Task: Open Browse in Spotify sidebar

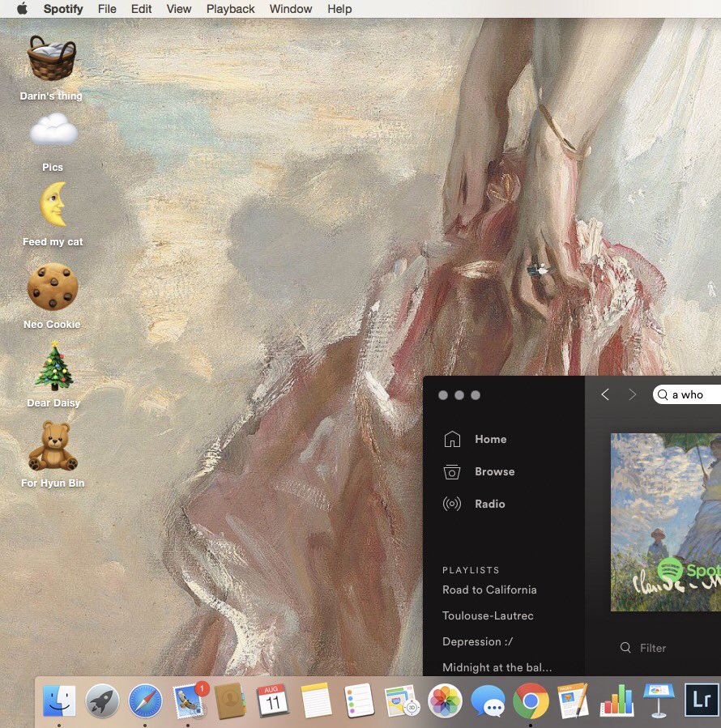Action: pos(479,472)
